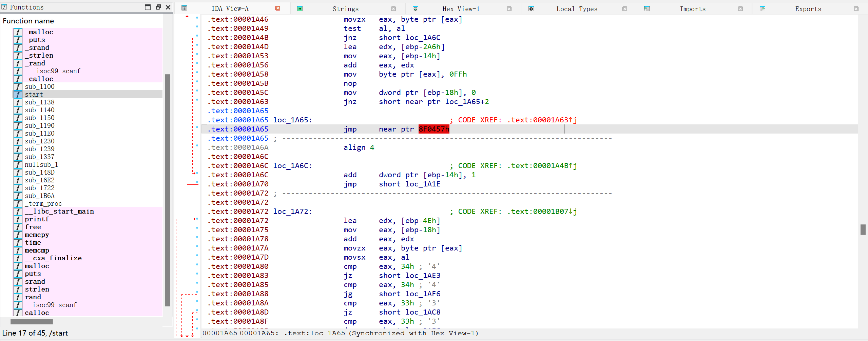The image size is (868, 341).
Task: Open the Imports tab
Action: click(x=692, y=9)
